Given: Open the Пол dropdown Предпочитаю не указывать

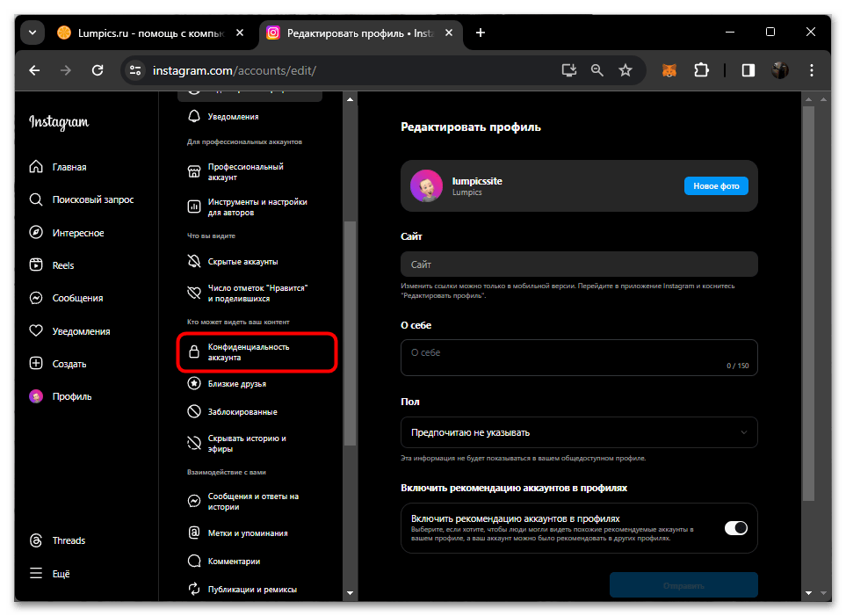Looking at the screenshot, I should tap(579, 432).
